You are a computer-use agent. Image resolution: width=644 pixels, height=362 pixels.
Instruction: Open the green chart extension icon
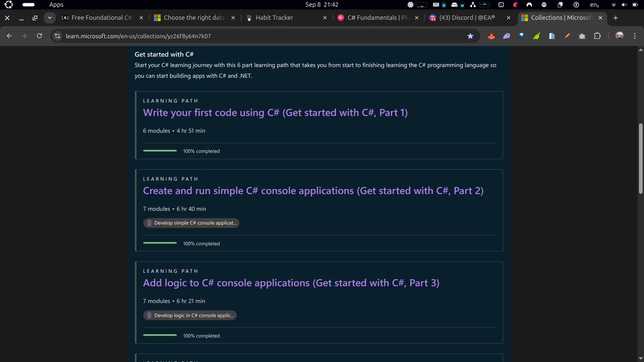pos(536,36)
